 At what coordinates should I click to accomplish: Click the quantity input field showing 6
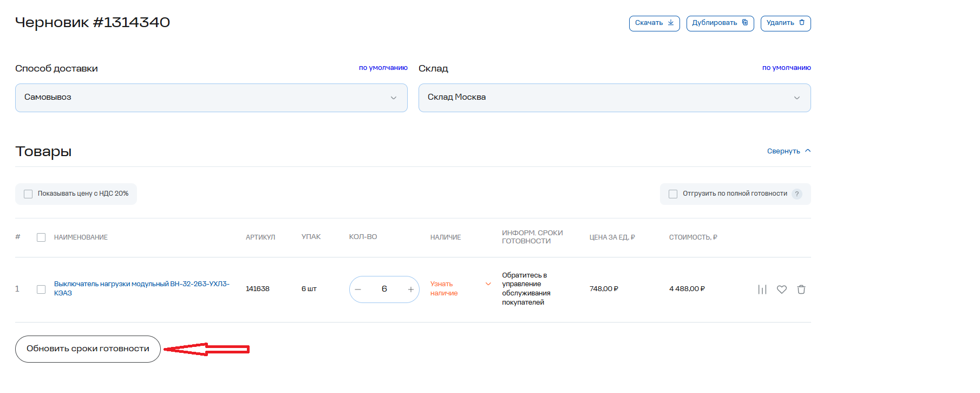coord(384,289)
